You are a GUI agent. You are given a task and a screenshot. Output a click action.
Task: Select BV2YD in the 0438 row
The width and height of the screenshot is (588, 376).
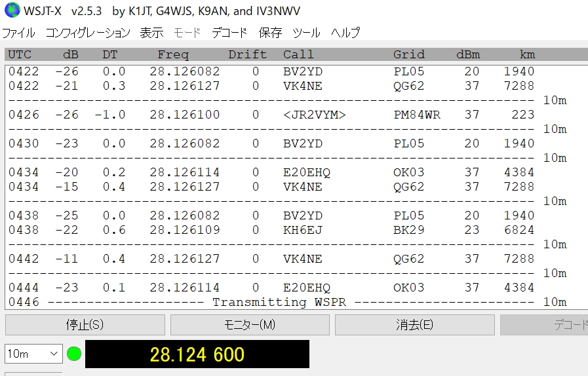coord(303,216)
